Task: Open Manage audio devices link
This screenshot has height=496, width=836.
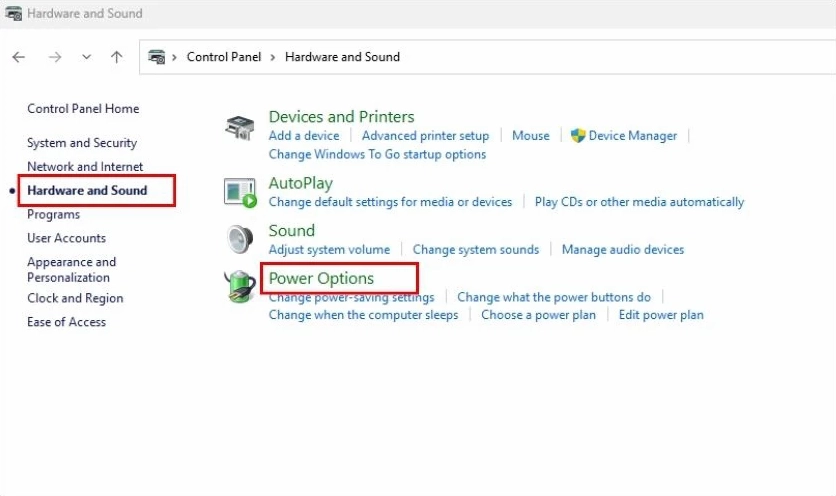Action: click(x=622, y=250)
